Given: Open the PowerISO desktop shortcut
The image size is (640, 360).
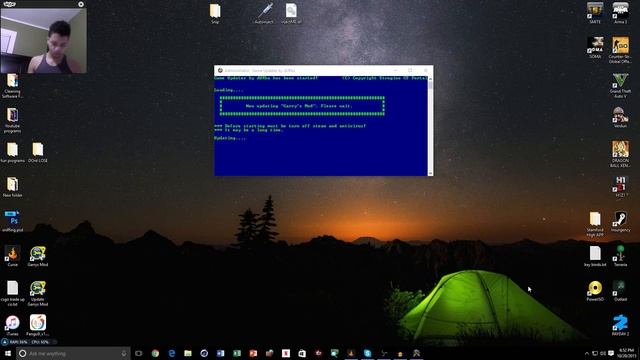Looking at the screenshot, I should (x=595, y=291).
